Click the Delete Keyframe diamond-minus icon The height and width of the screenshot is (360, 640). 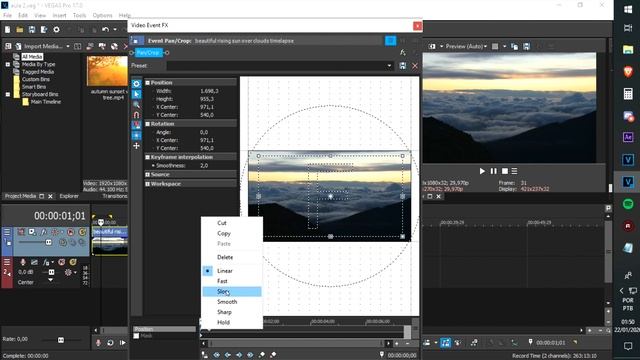pyautogui.click(x=273, y=355)
